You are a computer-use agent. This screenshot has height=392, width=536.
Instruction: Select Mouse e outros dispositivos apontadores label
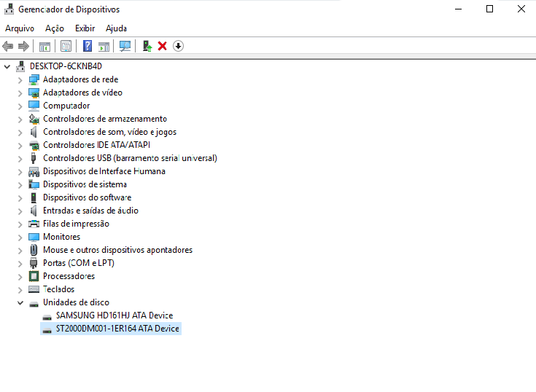[x=117, y=250]
